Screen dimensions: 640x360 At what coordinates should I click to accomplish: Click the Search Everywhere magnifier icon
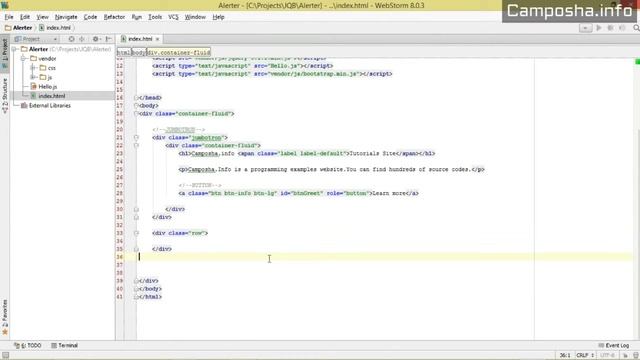click(636, 28)
